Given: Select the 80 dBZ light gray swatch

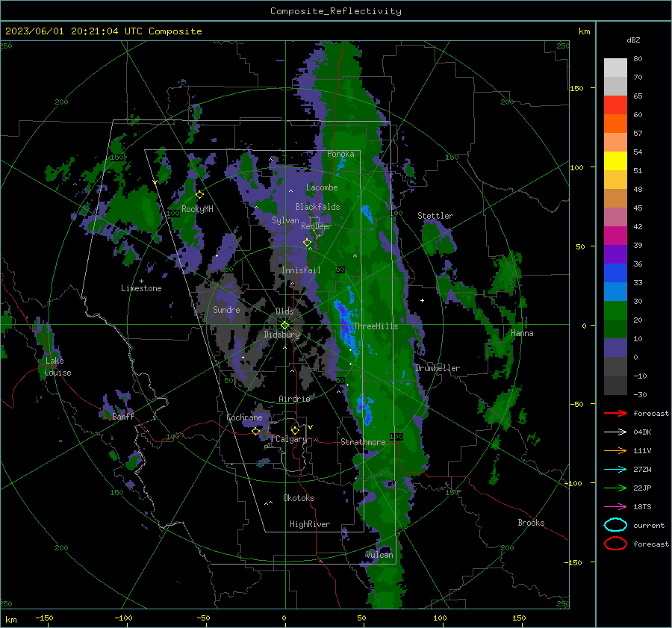Looking at the screenshot, I should (x=615, y=67).
